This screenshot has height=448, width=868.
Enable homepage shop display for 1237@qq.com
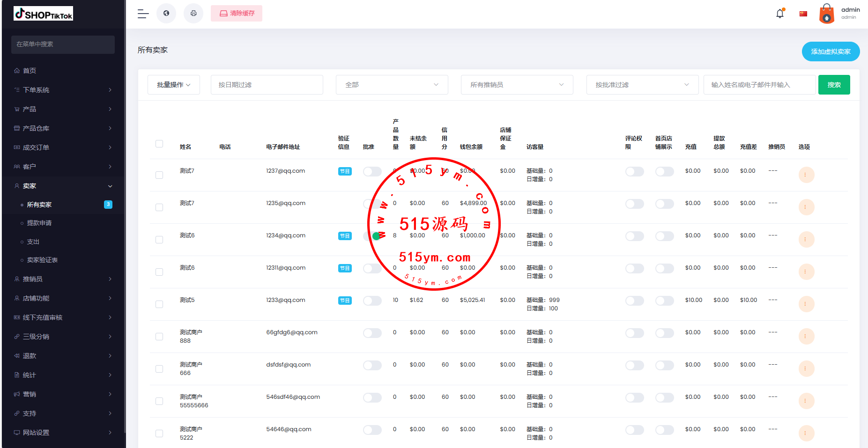click(x=664, y=172)
